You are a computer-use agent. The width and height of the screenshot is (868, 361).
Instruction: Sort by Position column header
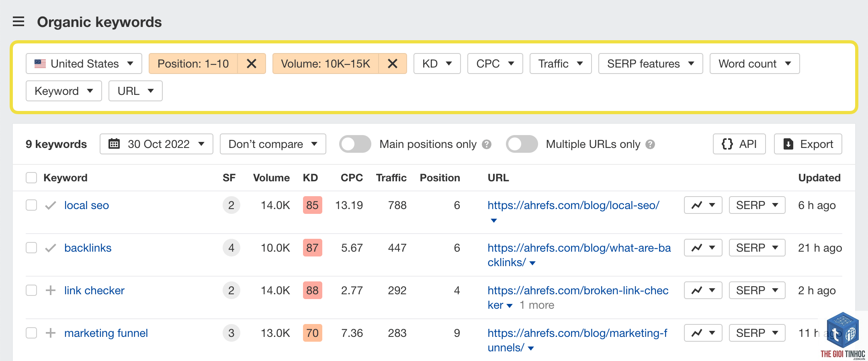pos(440,178)
